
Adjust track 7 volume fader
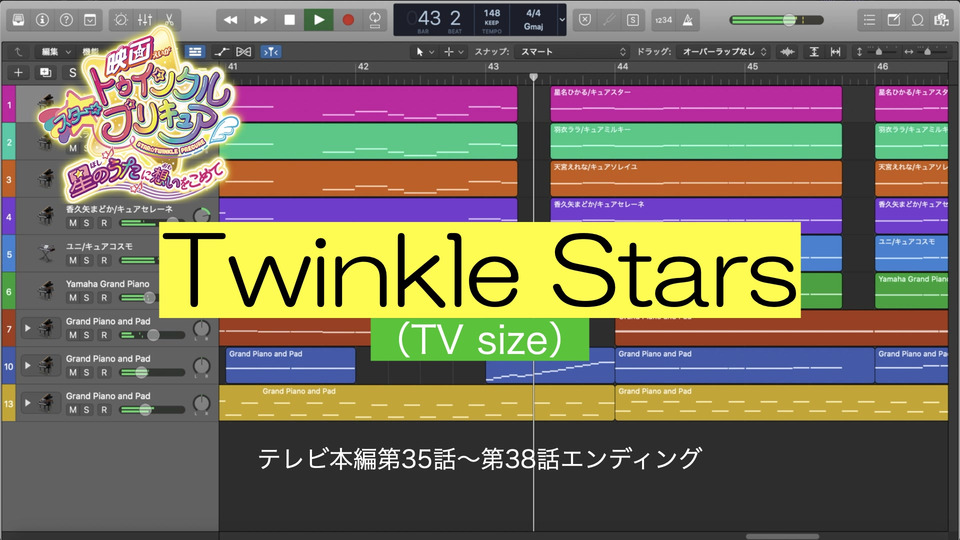click(152, 335)
